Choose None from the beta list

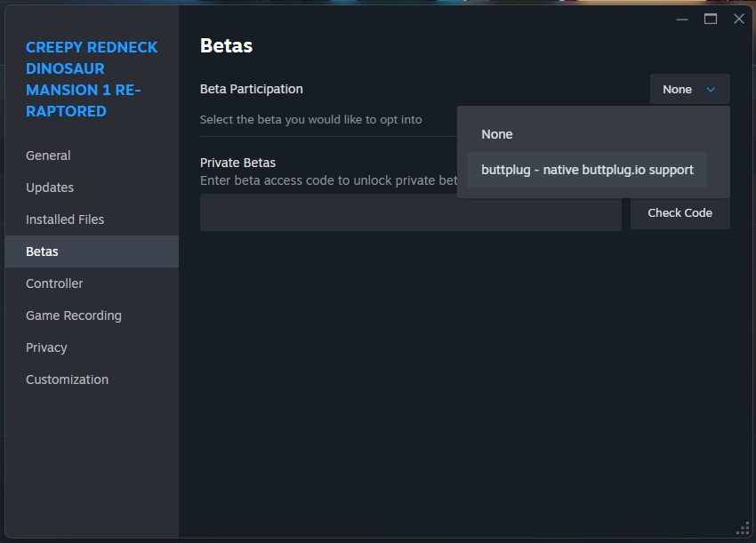[x=497, y=134]
